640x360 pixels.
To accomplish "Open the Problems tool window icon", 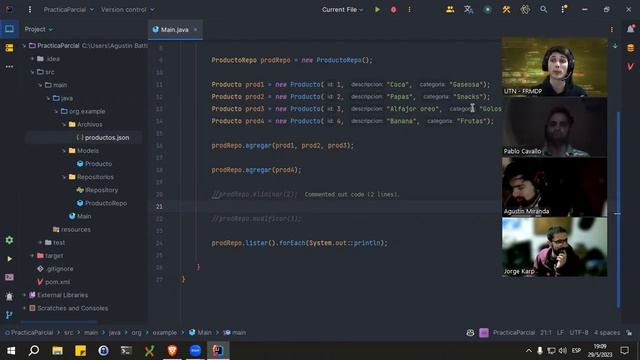I will tap(9, 296).
